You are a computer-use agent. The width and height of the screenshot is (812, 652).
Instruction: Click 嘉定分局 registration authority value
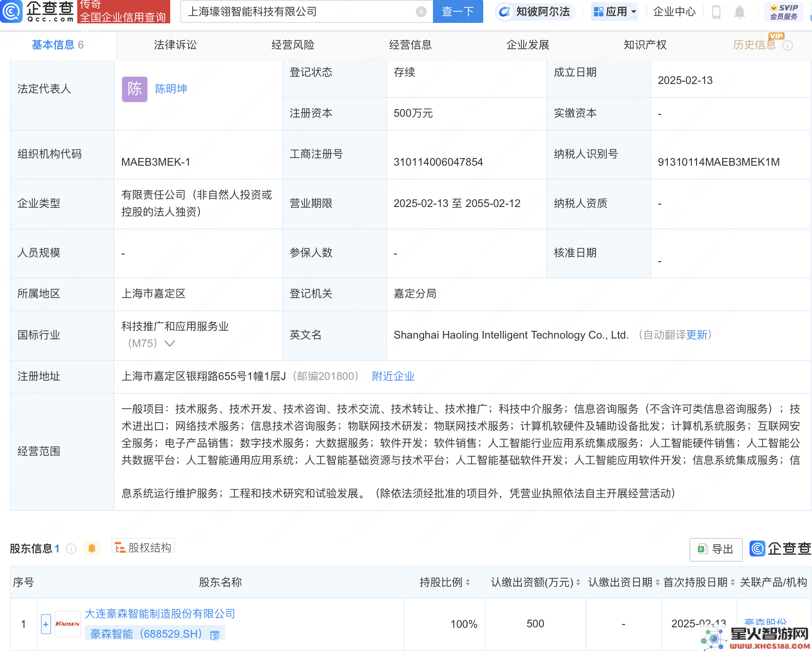(x=415, y=294)
